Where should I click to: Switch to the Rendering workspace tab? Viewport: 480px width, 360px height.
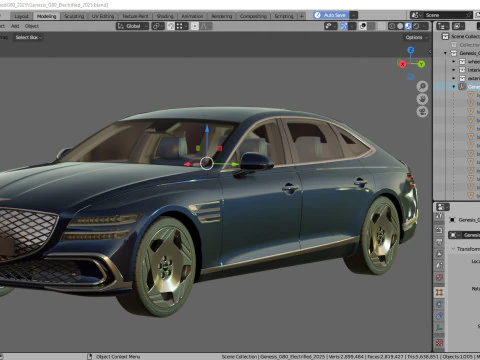tap(221, 16)
